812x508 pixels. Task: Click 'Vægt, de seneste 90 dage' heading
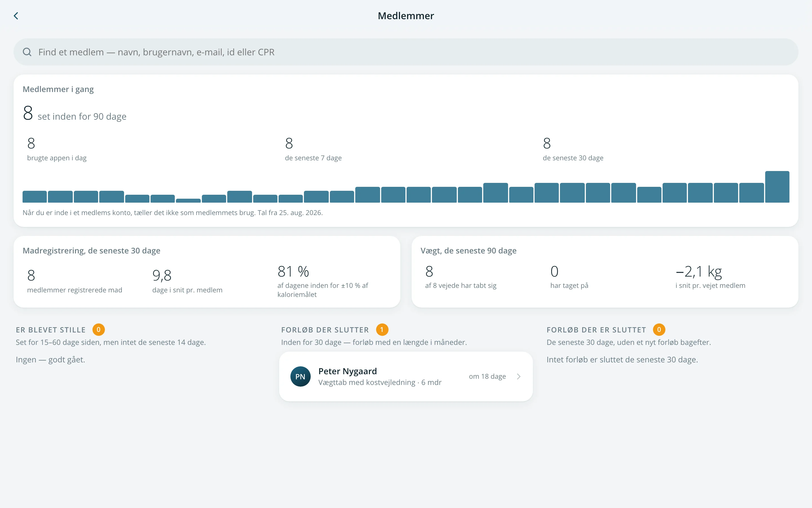(x=468, y=251)
